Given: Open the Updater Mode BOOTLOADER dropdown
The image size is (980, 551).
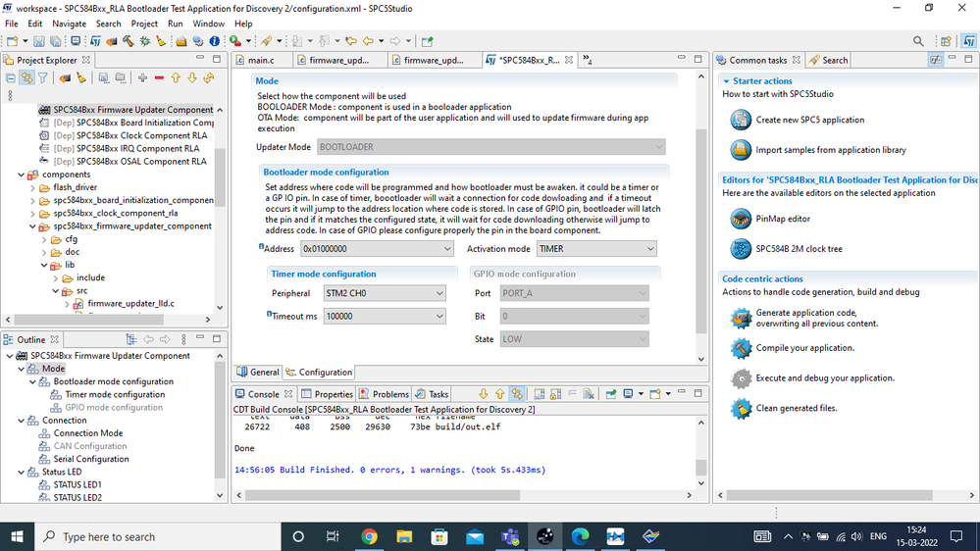Looking at the screenshot, I should point(491,147).
